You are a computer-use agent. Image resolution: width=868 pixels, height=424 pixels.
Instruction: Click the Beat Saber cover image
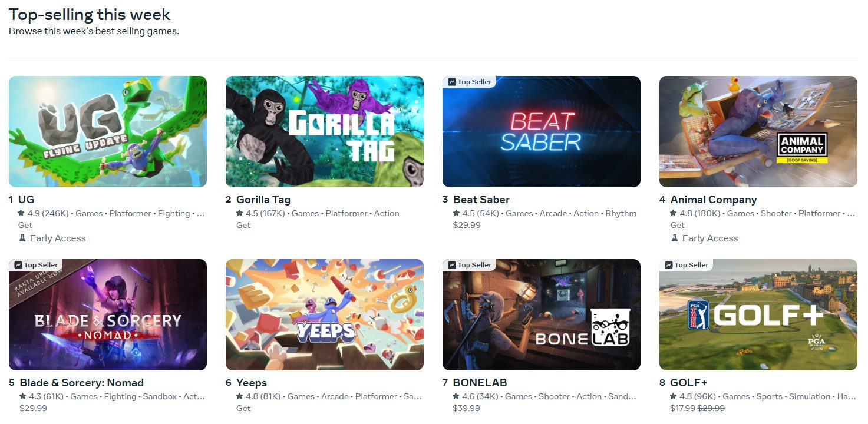(x=542, y=131)
